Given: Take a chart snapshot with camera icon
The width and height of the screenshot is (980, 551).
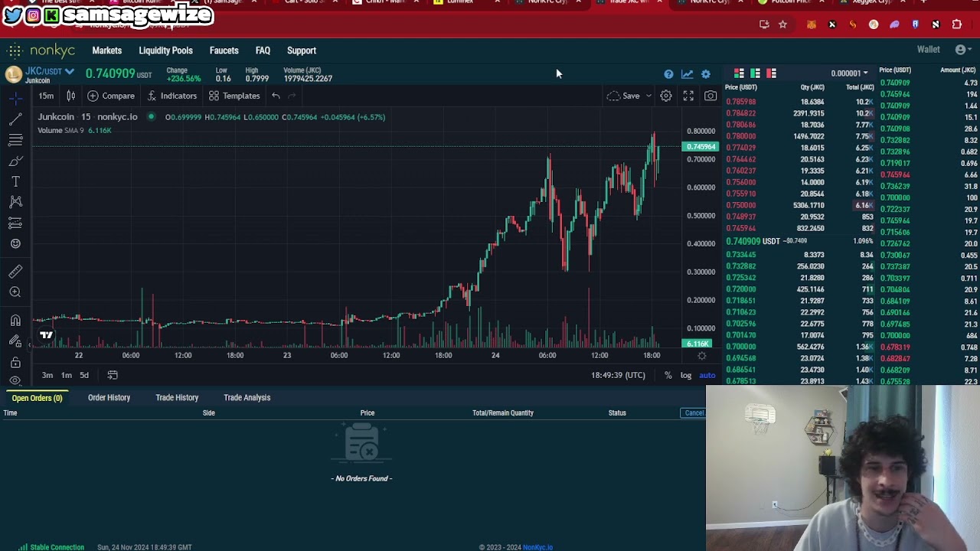Looking at the screenshot, I should (x=710, y=96).
